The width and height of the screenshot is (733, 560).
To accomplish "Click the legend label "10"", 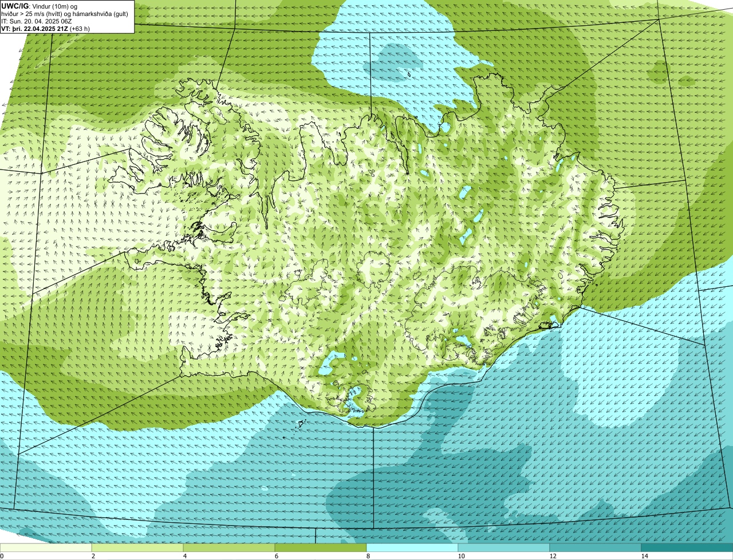I will click(x=461, y=556).
